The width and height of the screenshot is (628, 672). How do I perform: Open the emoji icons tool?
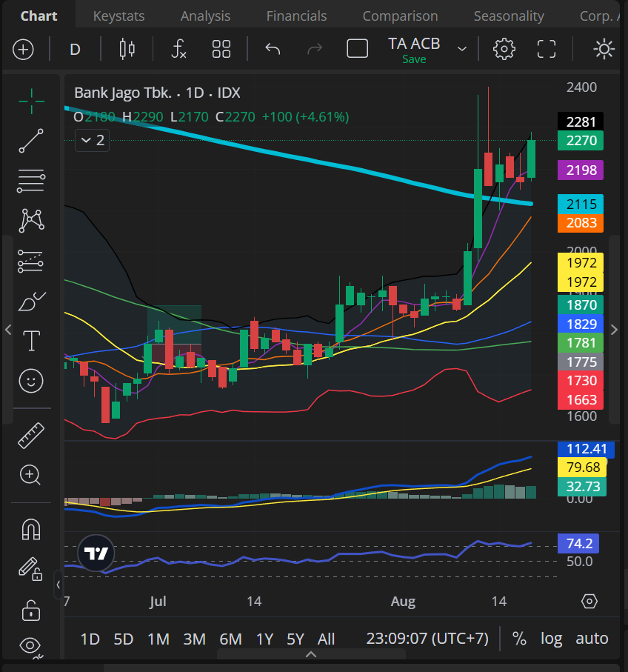point(31,381)
